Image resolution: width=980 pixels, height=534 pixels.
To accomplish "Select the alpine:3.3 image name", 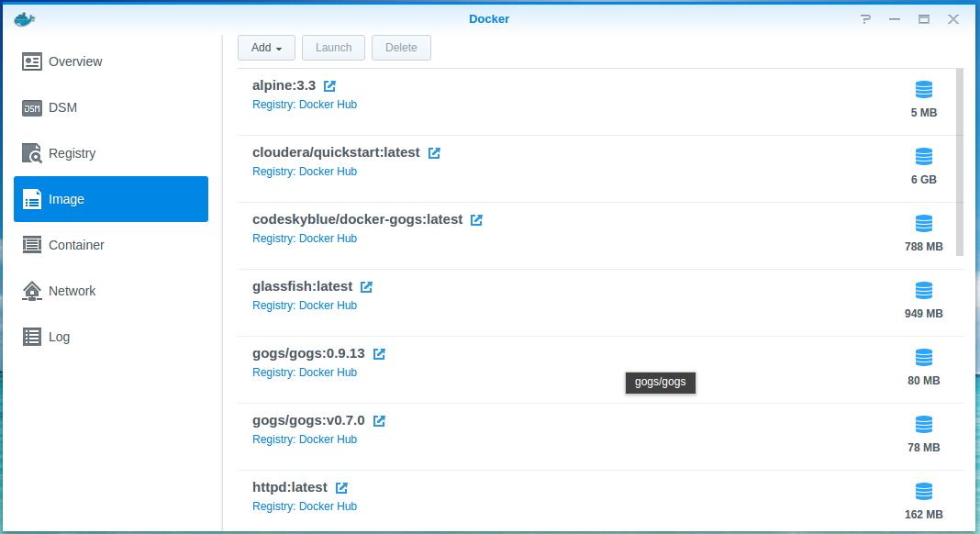I will click(284, 85).
